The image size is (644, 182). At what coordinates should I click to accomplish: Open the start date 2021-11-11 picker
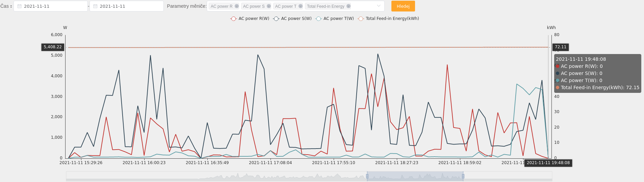pyautogui.click(x=51, y=6)
